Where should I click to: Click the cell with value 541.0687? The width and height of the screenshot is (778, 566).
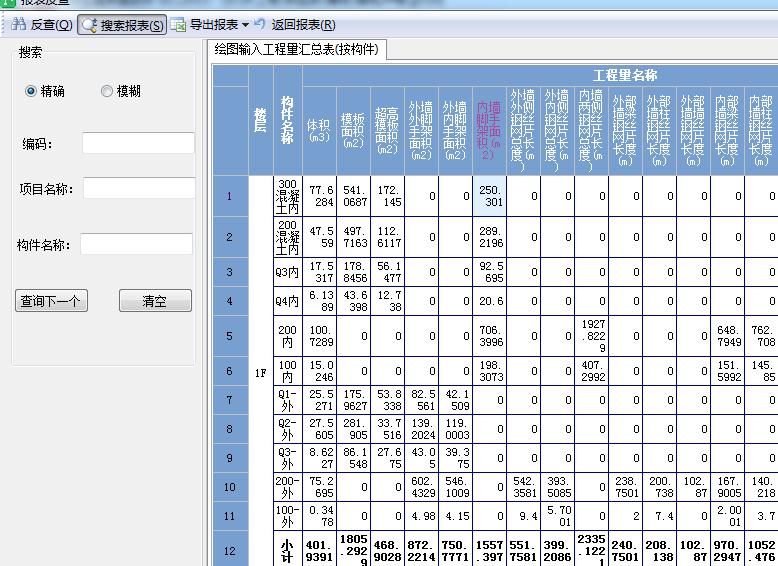[x=353, y=196]
